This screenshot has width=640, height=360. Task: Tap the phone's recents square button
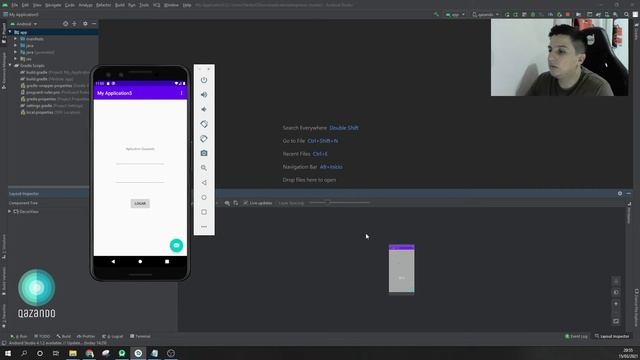167,261
